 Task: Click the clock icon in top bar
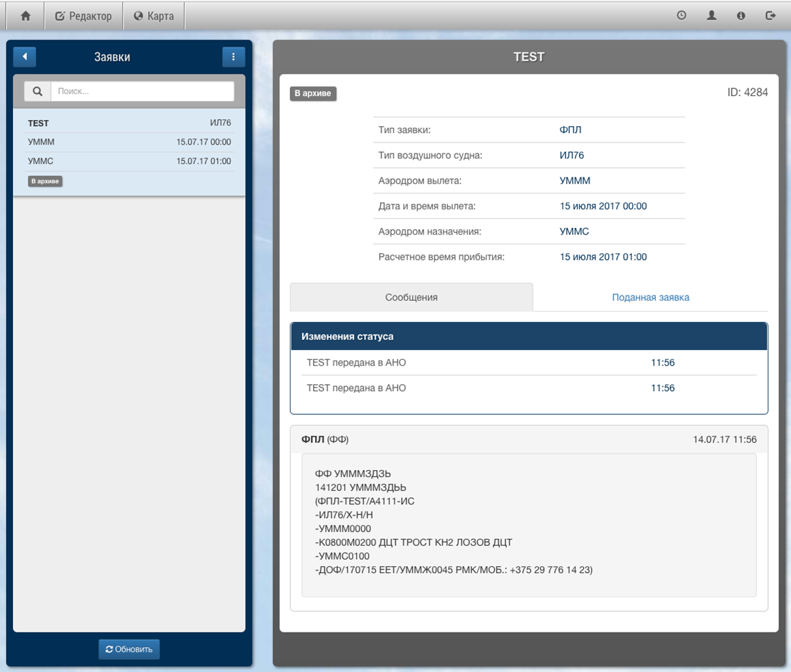pos(681,16)
